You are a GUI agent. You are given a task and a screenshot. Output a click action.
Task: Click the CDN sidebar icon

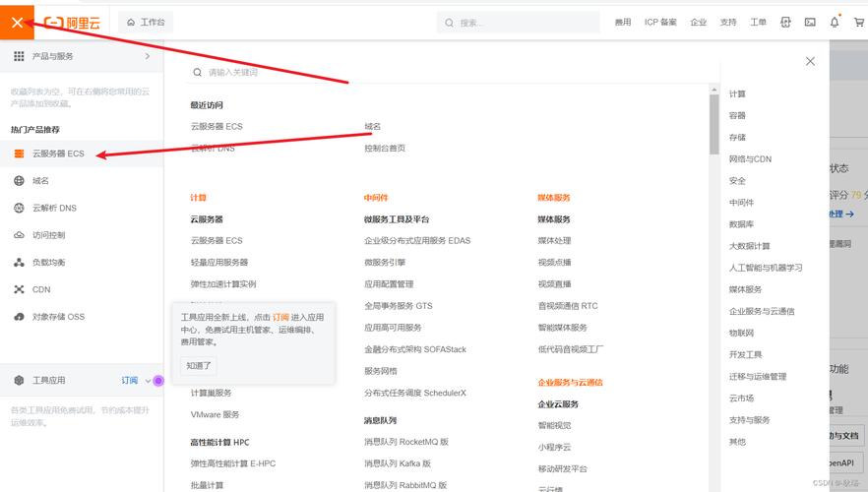pyautogui.click(x=19, y=289)
